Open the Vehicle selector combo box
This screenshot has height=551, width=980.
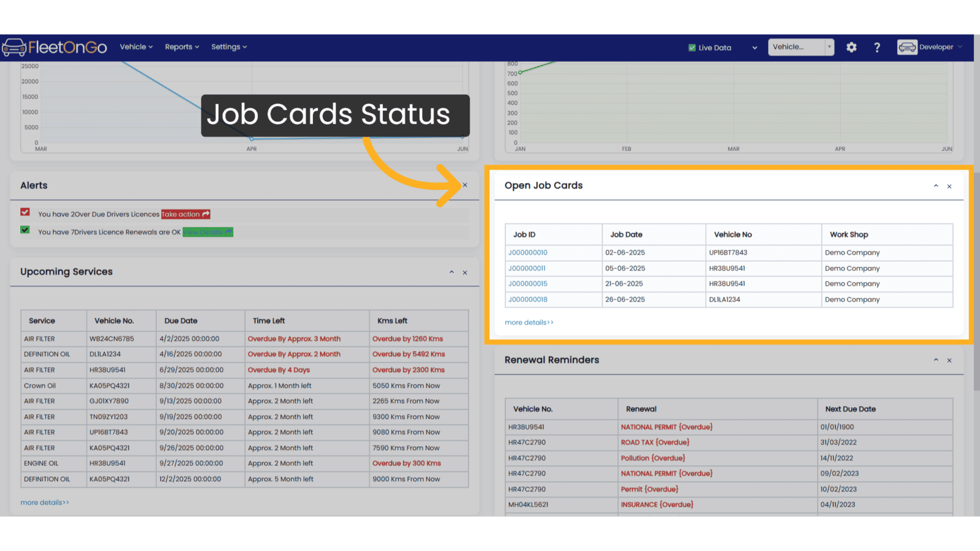[x=801, y=47]
